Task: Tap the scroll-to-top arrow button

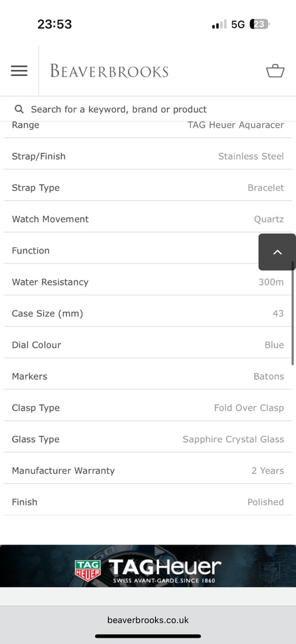Action: tap(277, 252)
